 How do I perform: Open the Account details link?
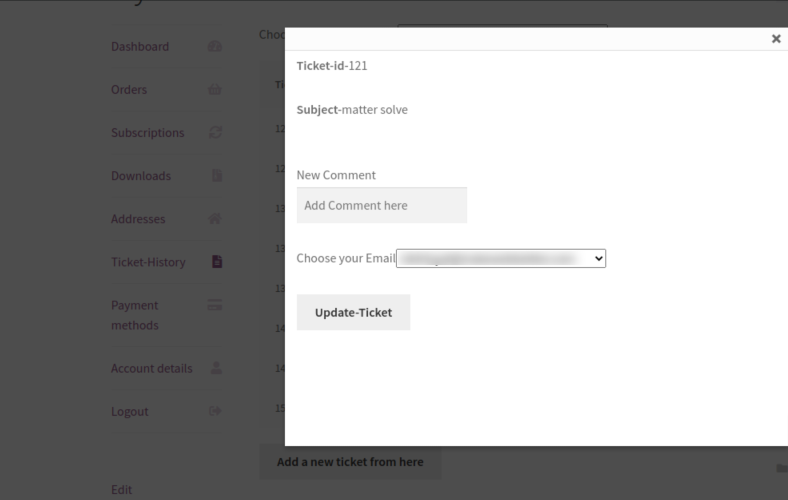pyautogui.click(x=152, y=368)
